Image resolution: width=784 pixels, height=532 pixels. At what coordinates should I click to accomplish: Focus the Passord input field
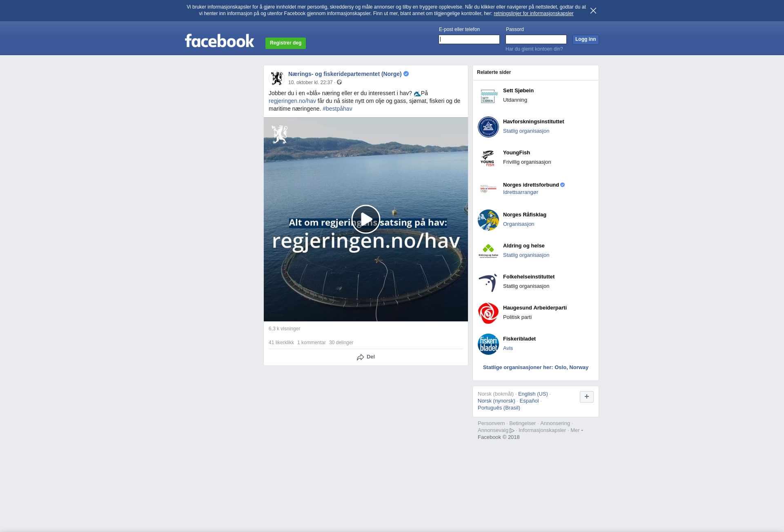(536, 39)
